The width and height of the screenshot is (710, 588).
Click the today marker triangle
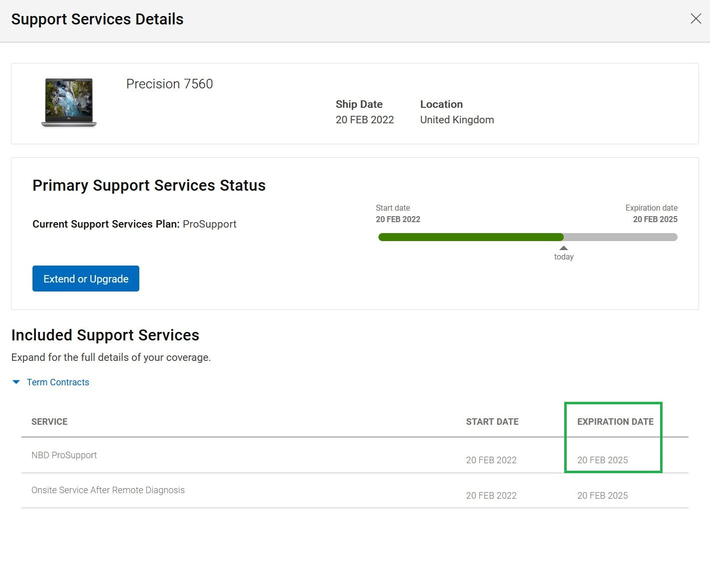tap(564, 248)
